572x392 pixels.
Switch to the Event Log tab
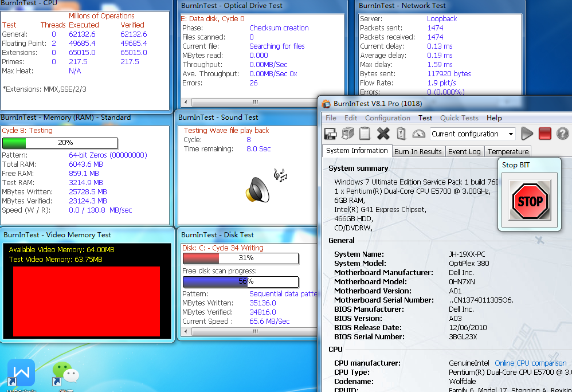(464, 152)
